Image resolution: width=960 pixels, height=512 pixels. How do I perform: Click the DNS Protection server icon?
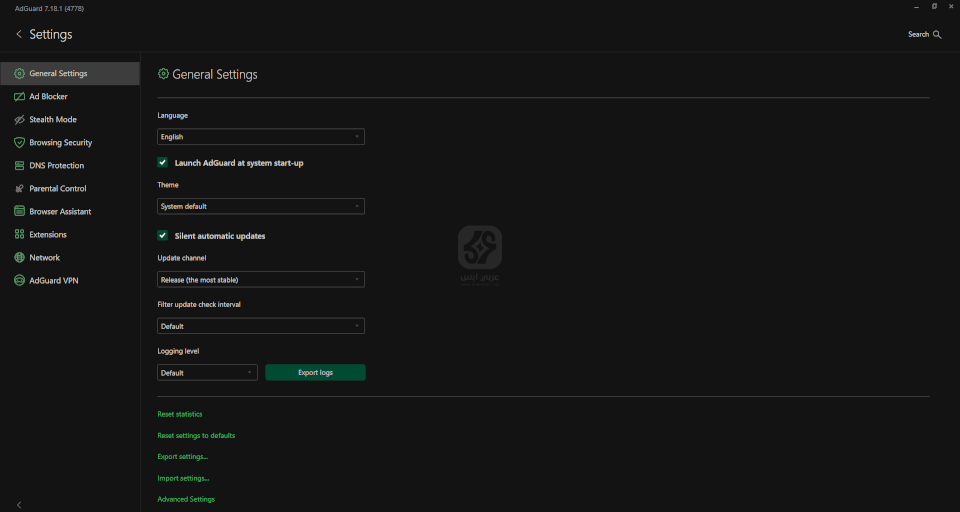pyautogui.click(x=19, y=165)
